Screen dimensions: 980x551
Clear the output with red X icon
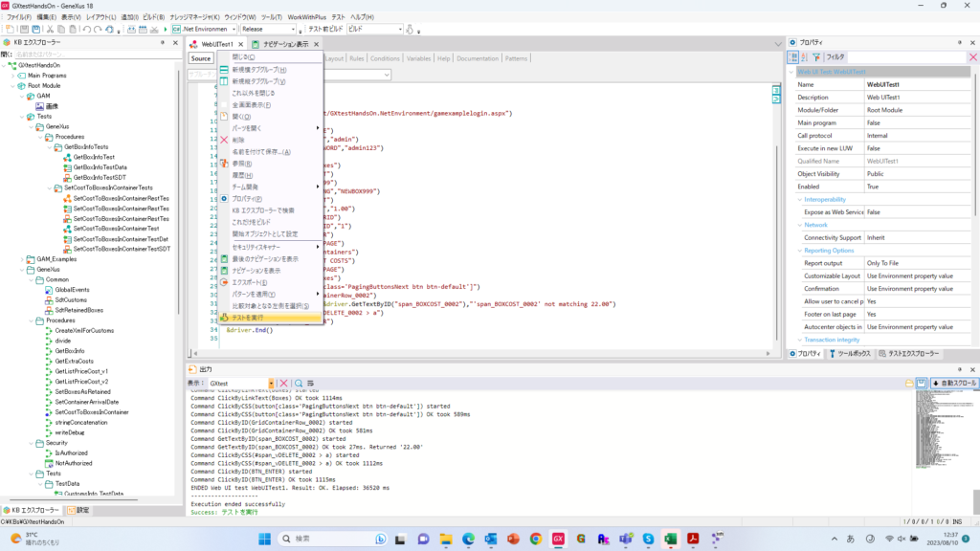283,383
